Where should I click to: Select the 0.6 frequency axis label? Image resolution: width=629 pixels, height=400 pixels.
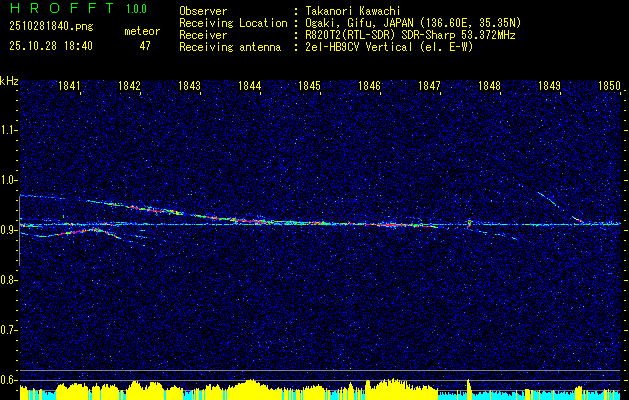tap(9, 379)
